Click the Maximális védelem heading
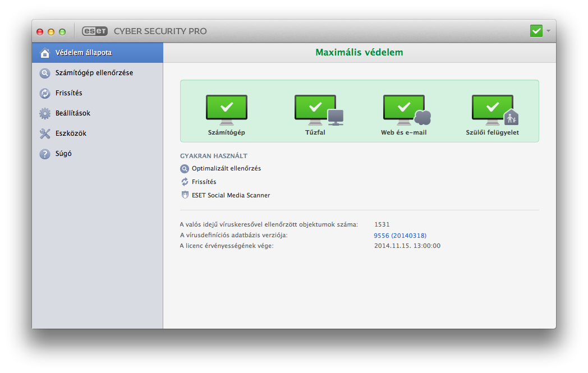The width and height of the screenshot is (588, 373). point(359,53)
